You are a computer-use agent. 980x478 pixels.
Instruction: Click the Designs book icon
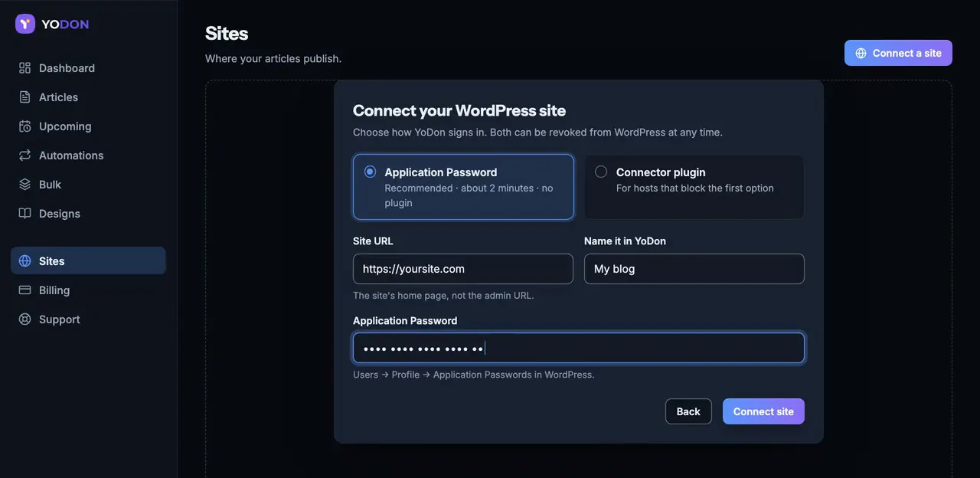25,214
